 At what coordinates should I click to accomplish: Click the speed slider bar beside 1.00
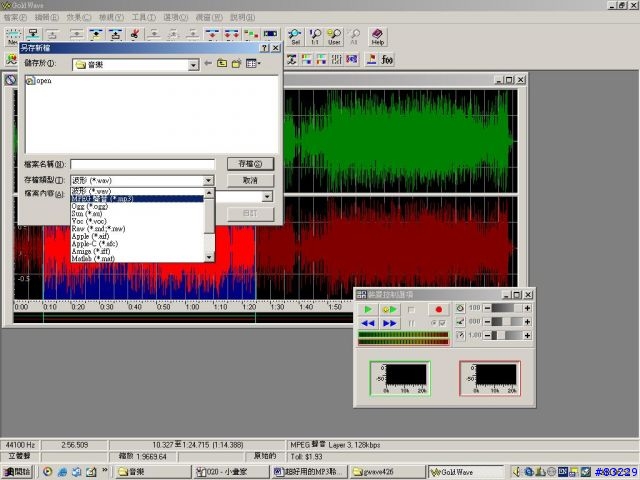(507, 336)
